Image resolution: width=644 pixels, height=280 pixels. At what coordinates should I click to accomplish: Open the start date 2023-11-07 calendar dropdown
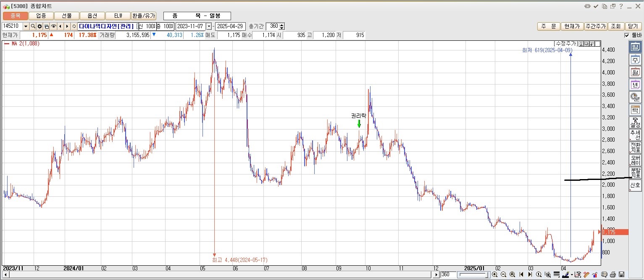pyautogui.click(x=209, y=26)
